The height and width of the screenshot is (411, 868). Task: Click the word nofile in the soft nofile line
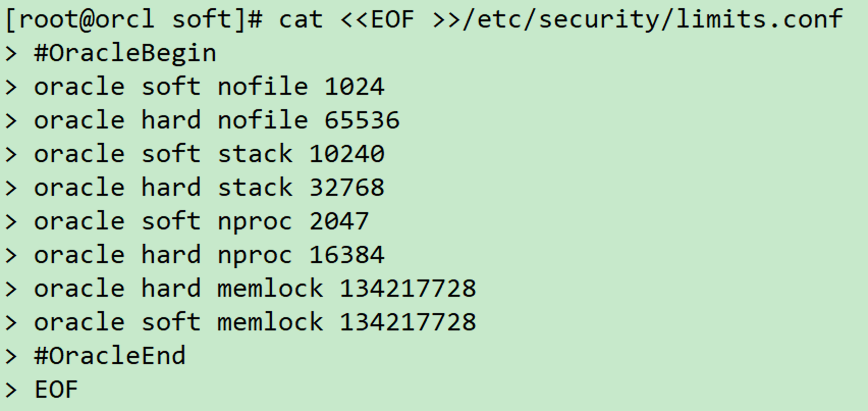click(263, 87)
